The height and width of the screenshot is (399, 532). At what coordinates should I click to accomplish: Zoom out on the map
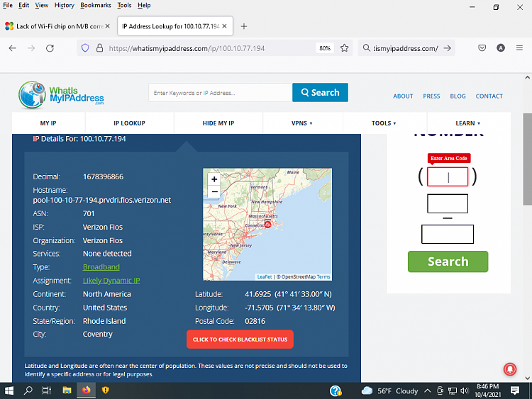214,191
